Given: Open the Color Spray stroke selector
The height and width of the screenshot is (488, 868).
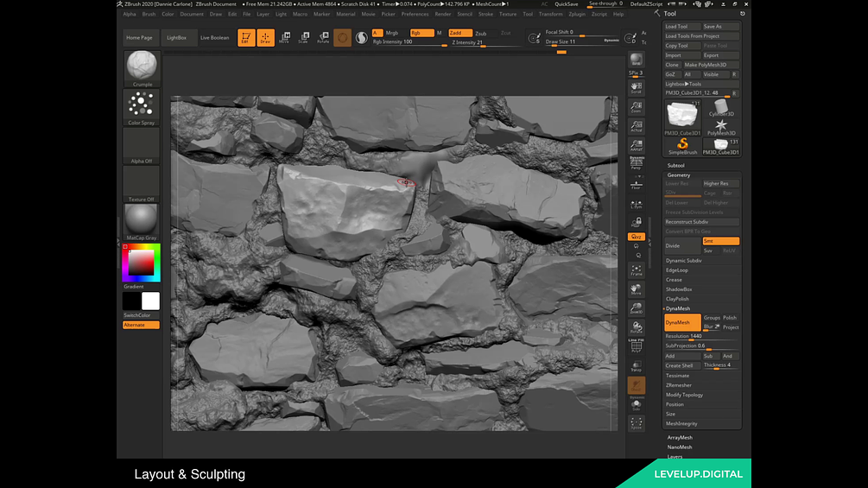Looking at the screenshot, I should 142,107.
